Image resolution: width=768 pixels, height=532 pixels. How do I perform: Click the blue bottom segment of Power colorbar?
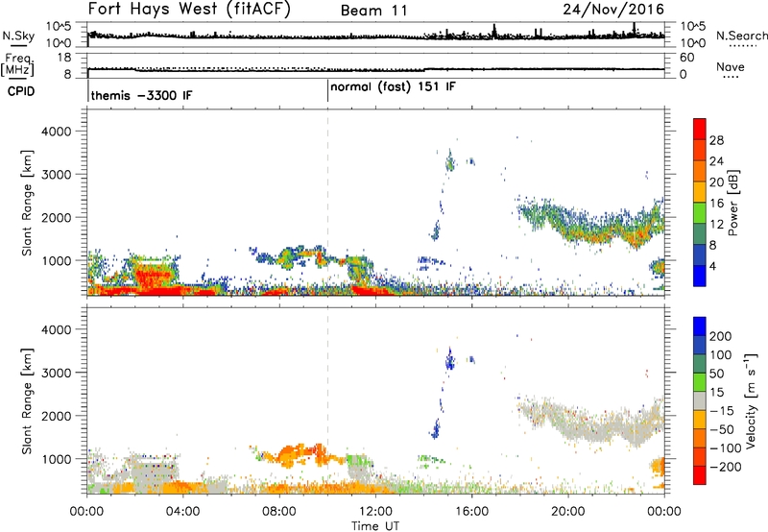(x=700, y=276)
